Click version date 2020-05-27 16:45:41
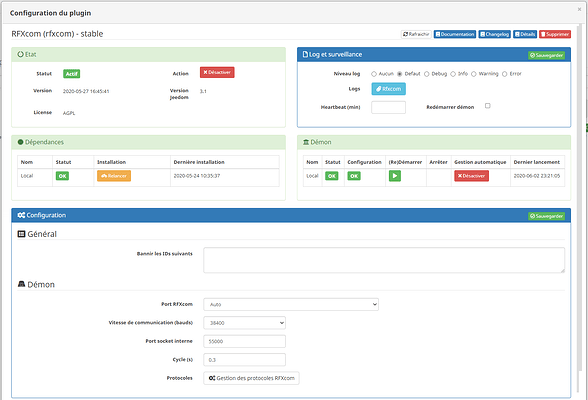Viewport: 588px width, 400px height. 86,91
